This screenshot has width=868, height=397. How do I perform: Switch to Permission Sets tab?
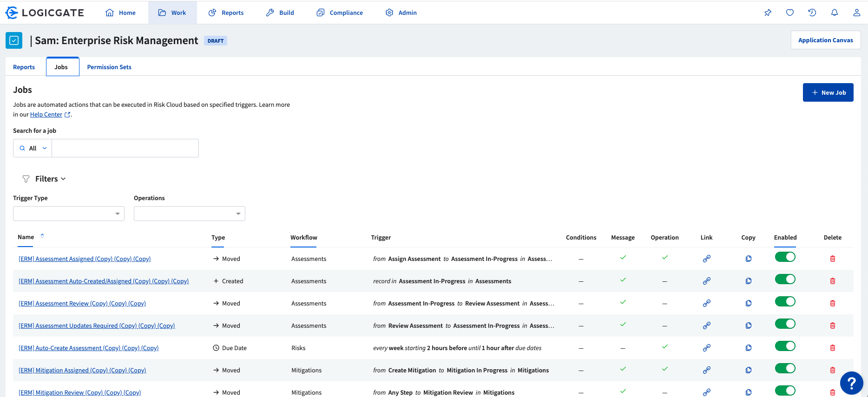coord(109,67)
